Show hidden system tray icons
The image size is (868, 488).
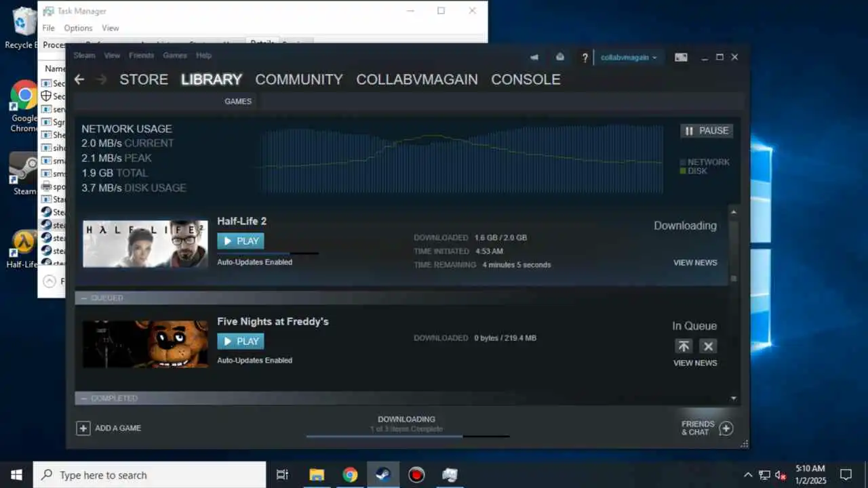coord(748,475)
